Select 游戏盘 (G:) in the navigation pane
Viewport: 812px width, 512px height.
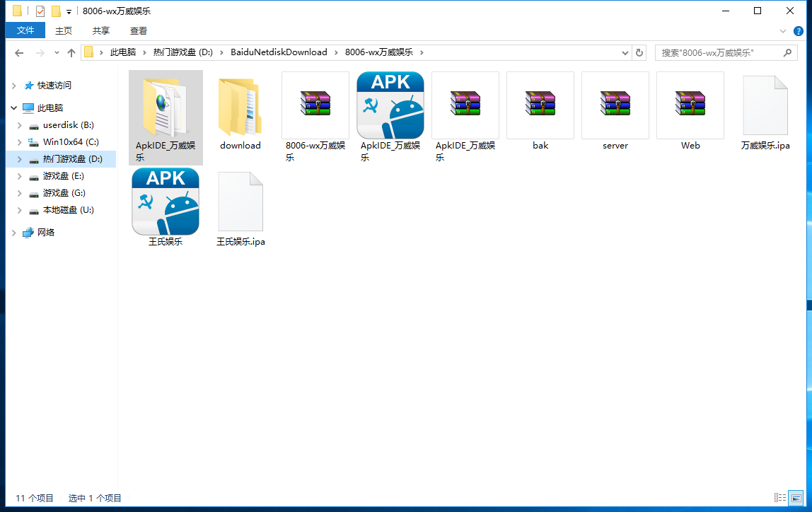point(63,193)
